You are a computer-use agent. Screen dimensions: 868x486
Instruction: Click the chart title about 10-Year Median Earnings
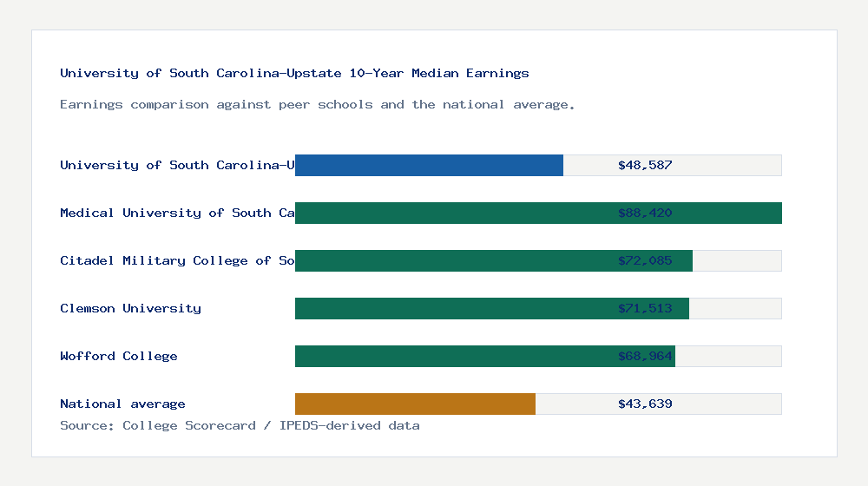pyautogui.click(x=294, y=73)
